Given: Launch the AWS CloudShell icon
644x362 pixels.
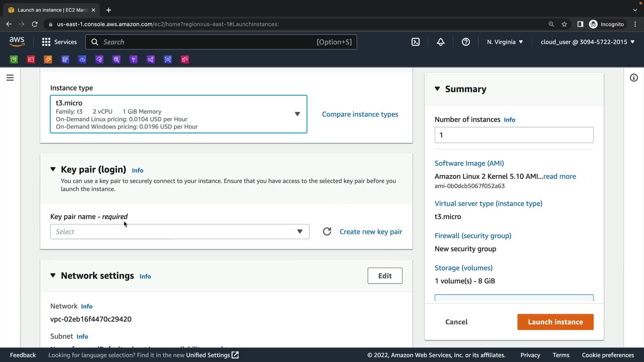Looking at the screenshot, I should point(415,42).
